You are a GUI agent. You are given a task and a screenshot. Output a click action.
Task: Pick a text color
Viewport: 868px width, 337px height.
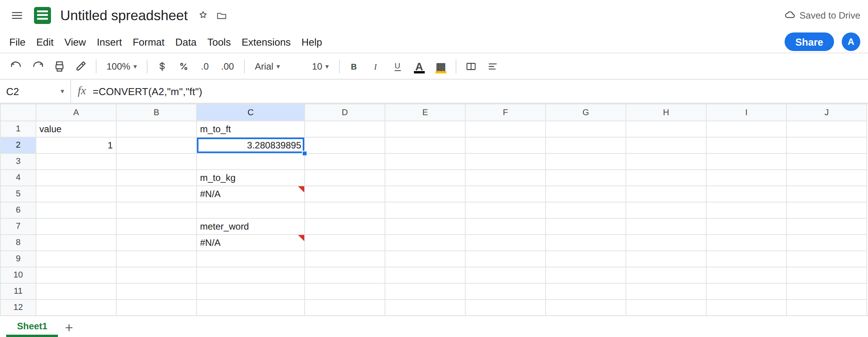[x=419, y=67]
